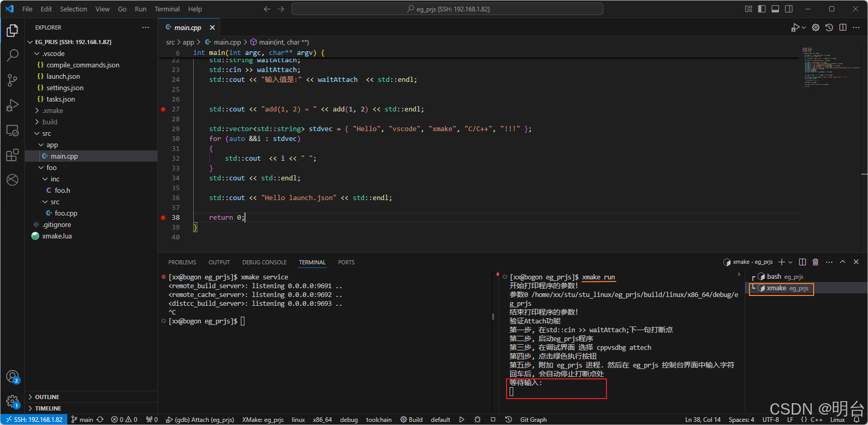Open the XMake view in activity bar
This screenshot has height=425, width=868.
point(12,180)
